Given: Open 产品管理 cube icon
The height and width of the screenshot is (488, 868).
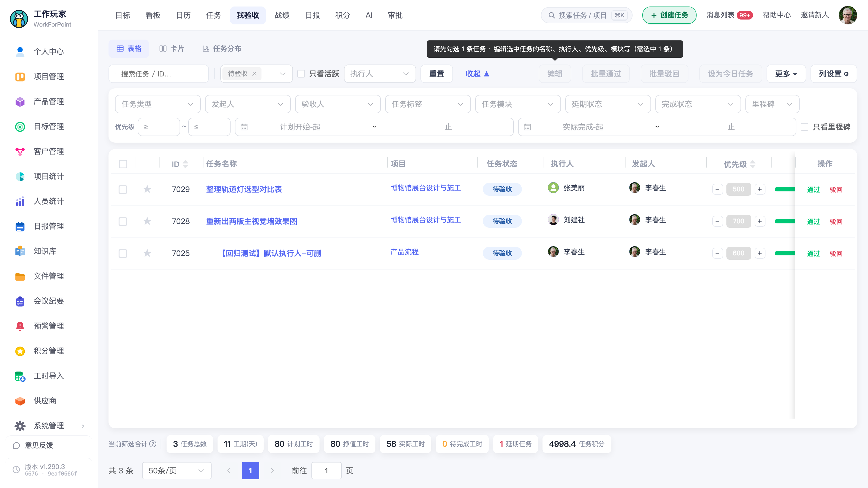Looking at the screenshot, I should click(x=20, y=101).
